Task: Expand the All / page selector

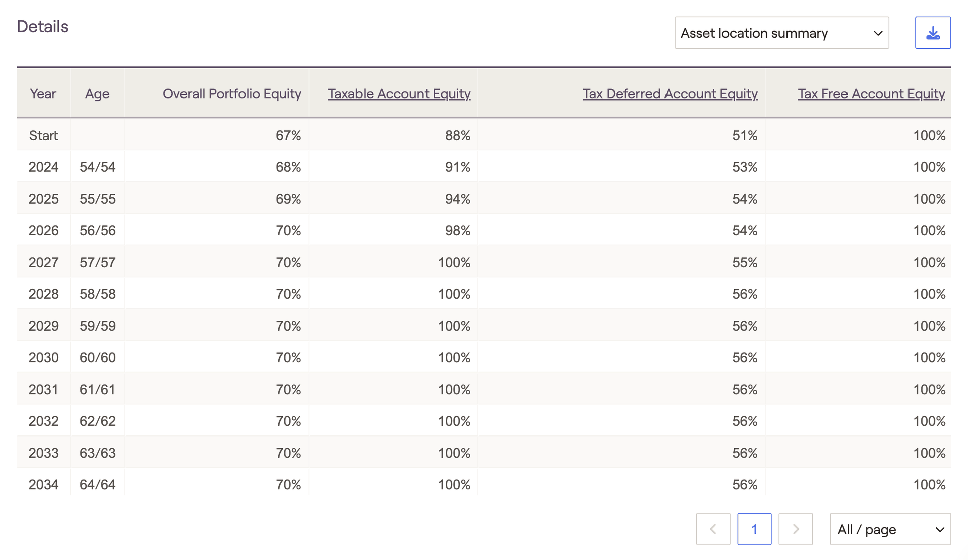Action: click(x=890, y=529)
